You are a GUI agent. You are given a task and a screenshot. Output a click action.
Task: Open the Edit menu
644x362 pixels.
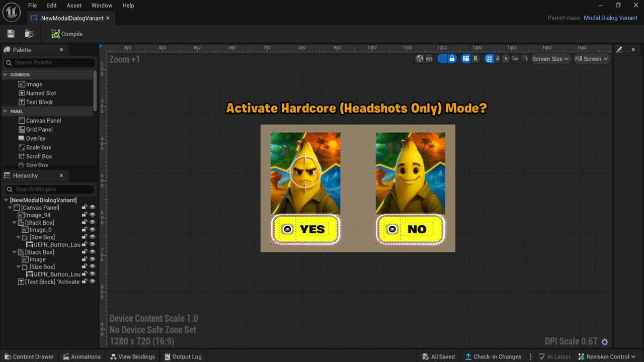point(52,6)
